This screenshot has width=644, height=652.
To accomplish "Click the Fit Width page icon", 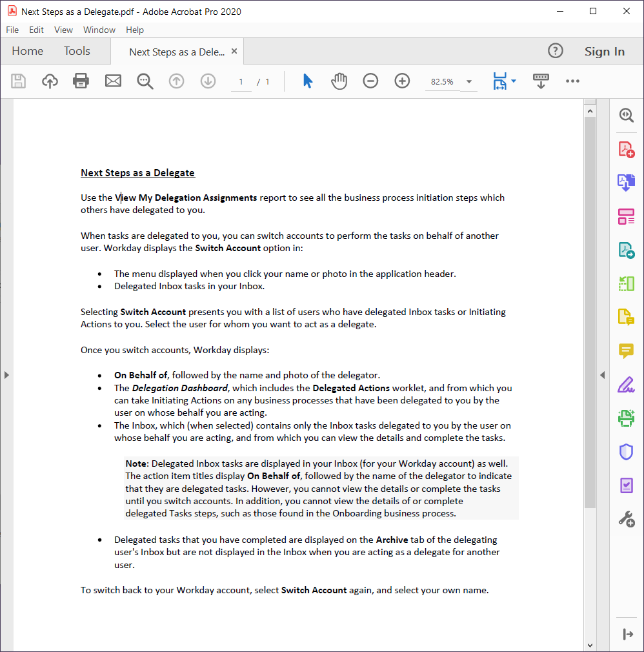I will coord(499,81).
